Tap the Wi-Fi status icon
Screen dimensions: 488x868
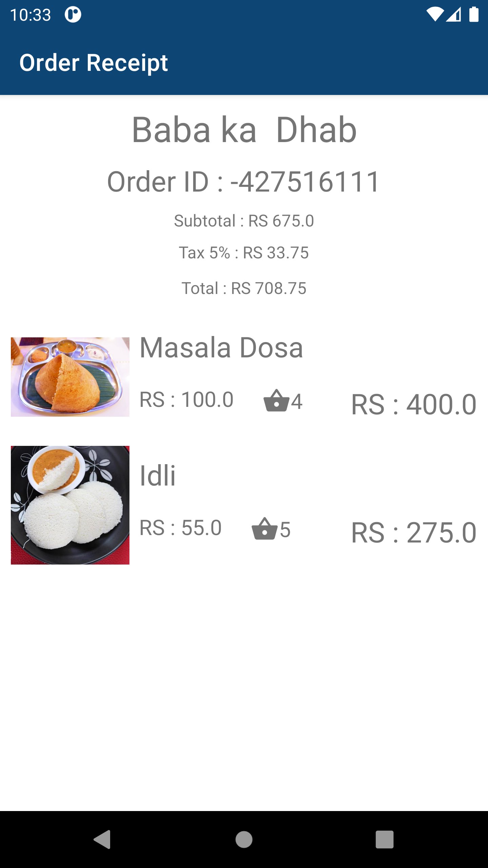tap(435, 15)
